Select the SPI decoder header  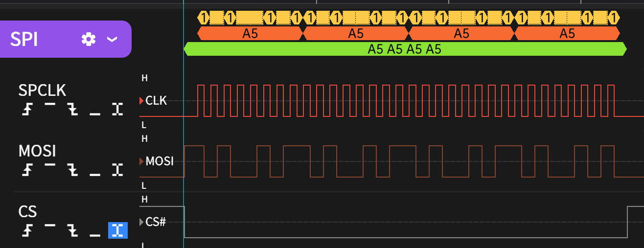66,39
